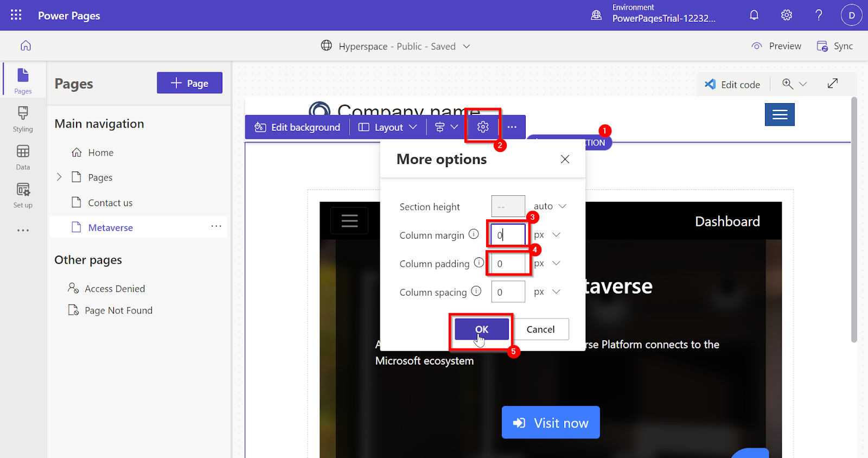Click the Dashboard heading text
Image resolution: width=868 pixels, height=458 pixels.
727,221
